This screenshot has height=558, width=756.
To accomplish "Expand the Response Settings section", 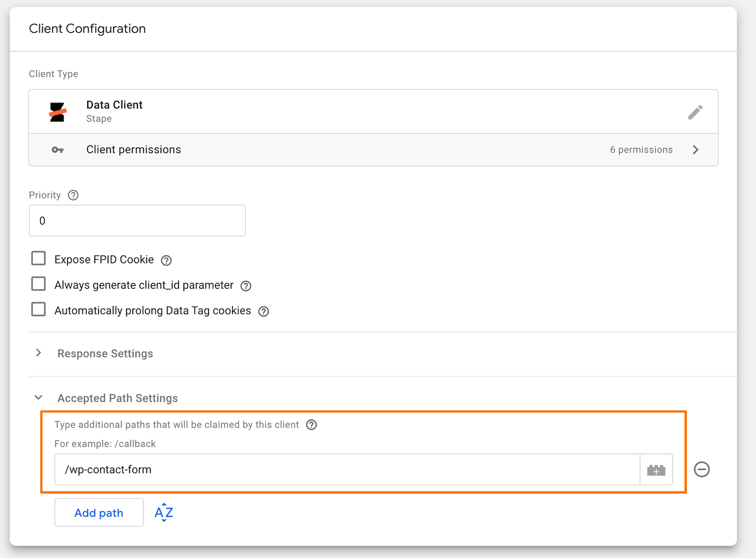I will 38,353.
